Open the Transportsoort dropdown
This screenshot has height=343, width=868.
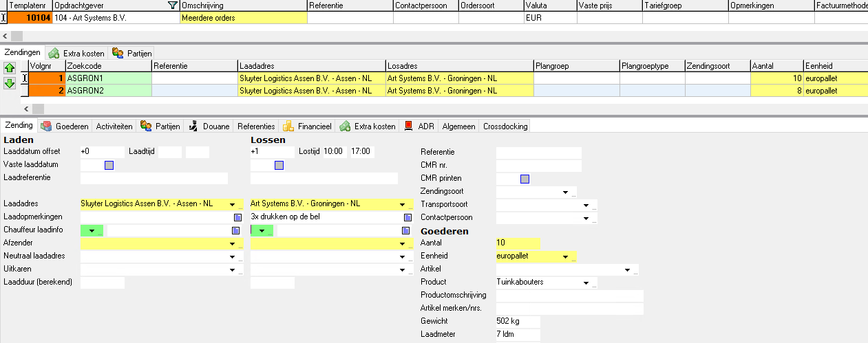coord(586,205)
